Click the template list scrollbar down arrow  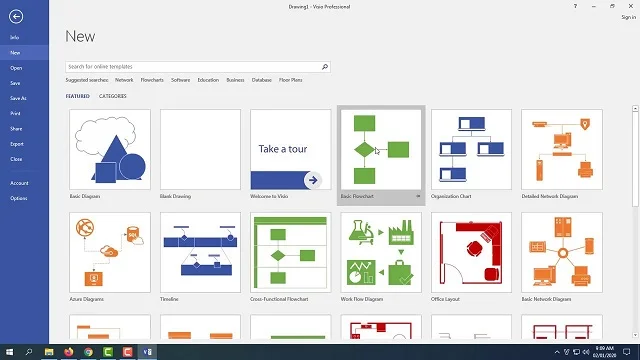[635, 335]
